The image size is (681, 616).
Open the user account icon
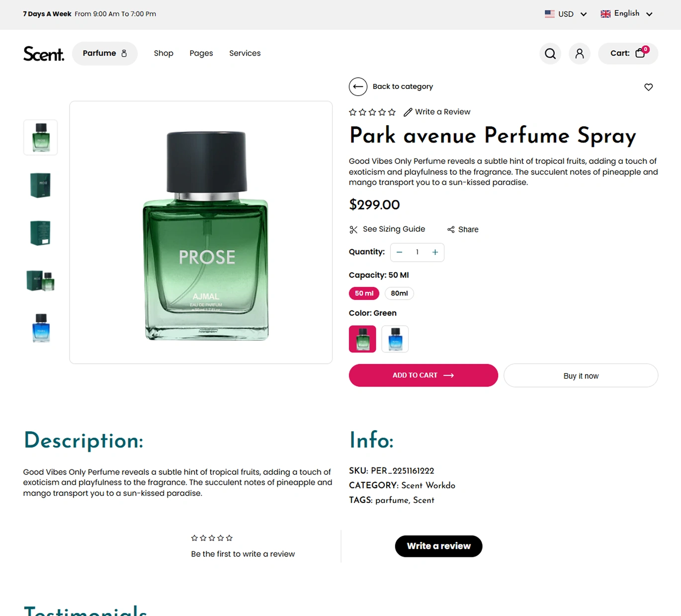click(x=580, y=54)
